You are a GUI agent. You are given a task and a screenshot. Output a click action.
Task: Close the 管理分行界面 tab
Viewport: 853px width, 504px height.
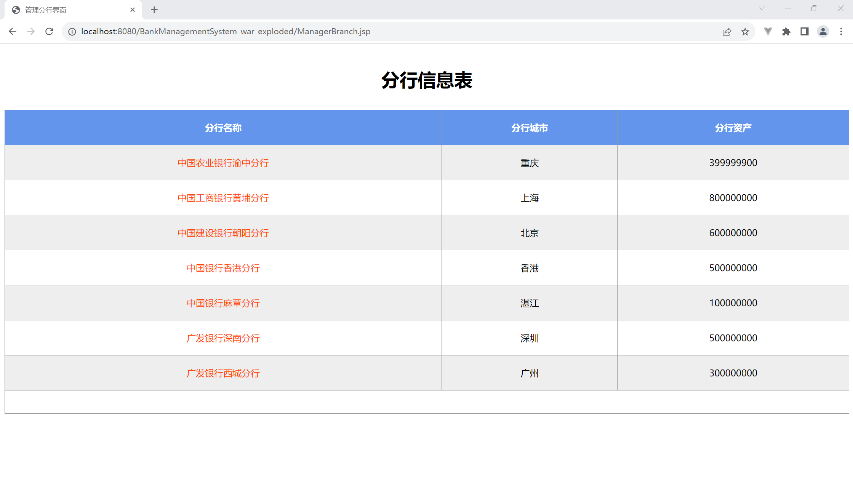point(133,10)
